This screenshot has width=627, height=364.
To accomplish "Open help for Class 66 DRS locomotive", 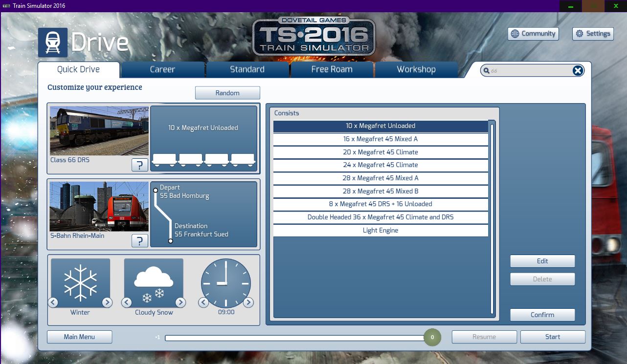I will 140,165.
